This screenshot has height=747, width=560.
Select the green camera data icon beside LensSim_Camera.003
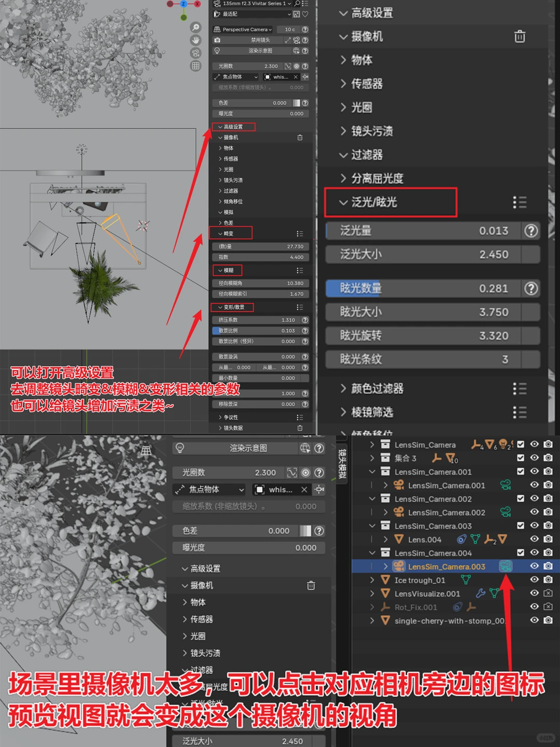tap(506, 566)
